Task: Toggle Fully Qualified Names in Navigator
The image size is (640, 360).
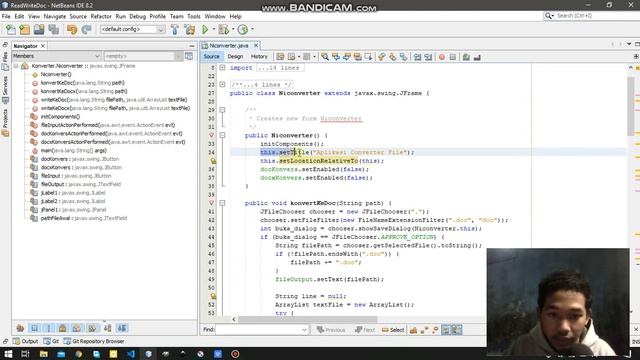Action: (x=92, y=328)
